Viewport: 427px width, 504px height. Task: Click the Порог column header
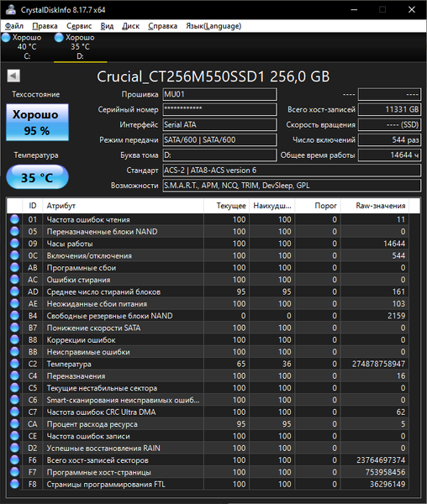(x=318, y=206)
